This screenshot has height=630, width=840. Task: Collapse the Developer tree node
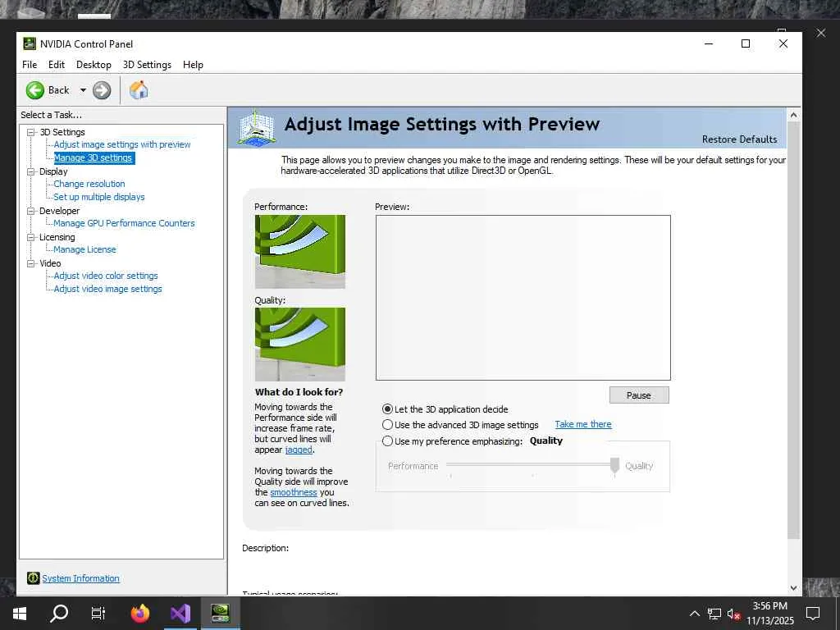point(31,211)
